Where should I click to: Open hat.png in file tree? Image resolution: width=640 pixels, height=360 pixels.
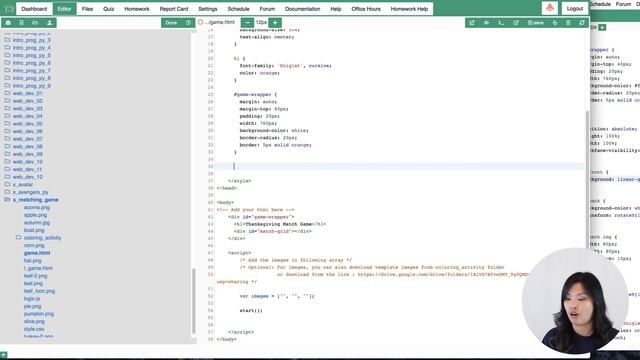point(32,260)
